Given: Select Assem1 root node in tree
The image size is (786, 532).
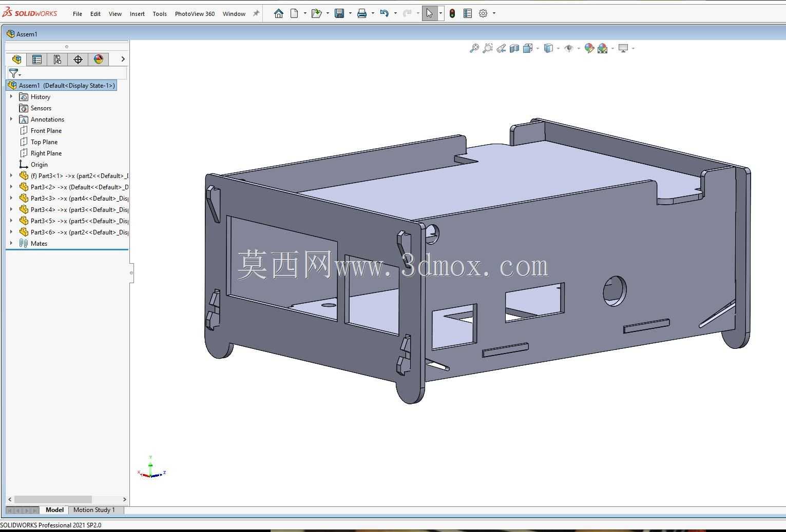Looking at the screenshot, I should pyautogui.click(x=62, y=85).
